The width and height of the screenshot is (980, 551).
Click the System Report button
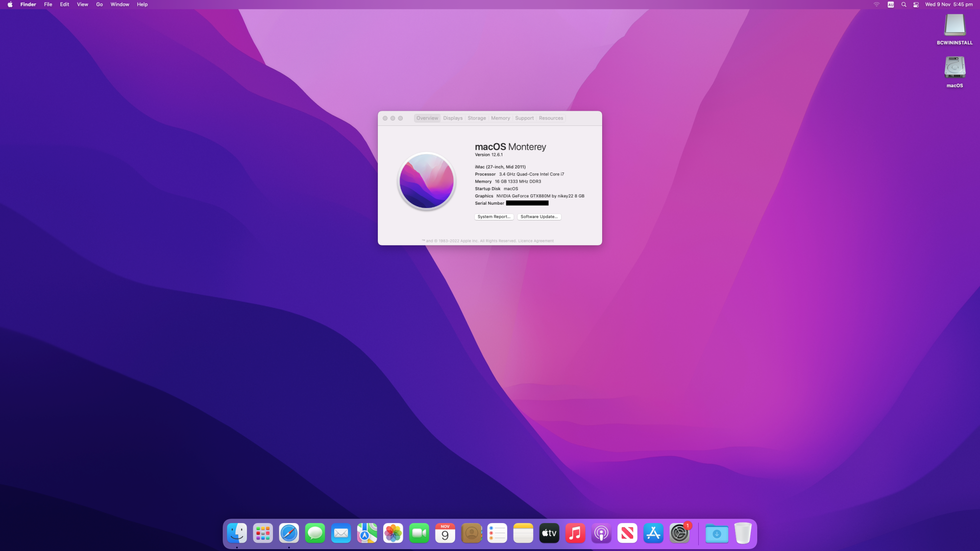(494, 216)
